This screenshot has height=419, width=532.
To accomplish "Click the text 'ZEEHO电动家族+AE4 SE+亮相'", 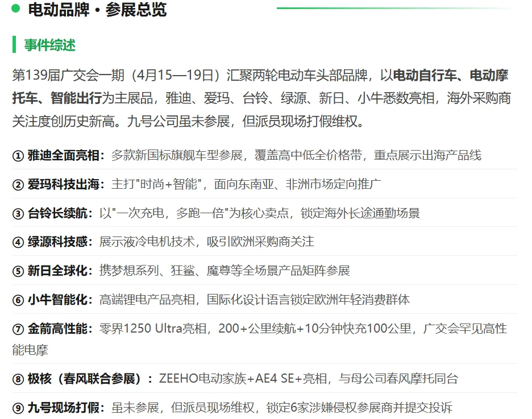I will 243,379.
